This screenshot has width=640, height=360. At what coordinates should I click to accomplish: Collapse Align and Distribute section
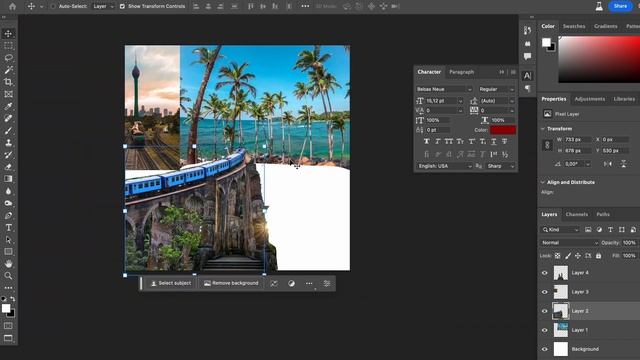(x=543, y=182)
